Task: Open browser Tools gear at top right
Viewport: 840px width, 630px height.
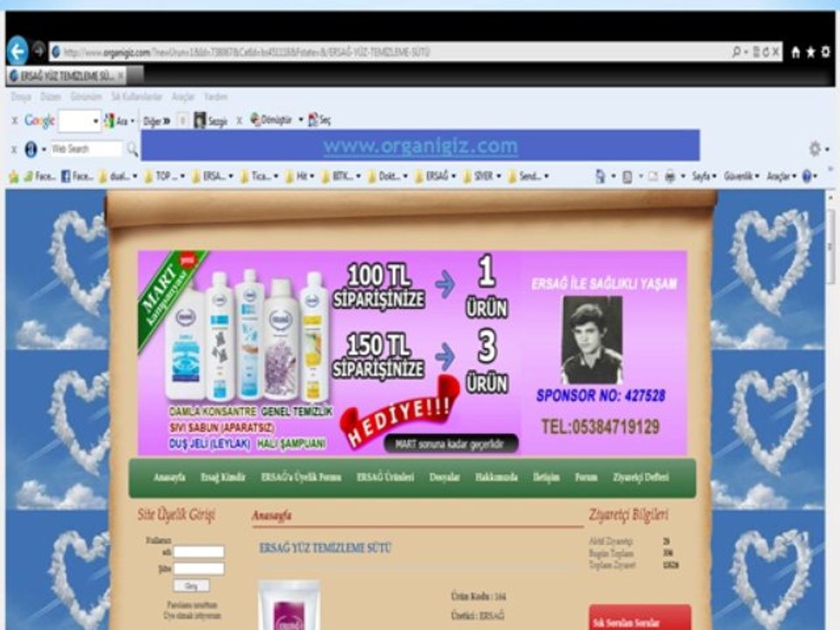Action: 825,52
